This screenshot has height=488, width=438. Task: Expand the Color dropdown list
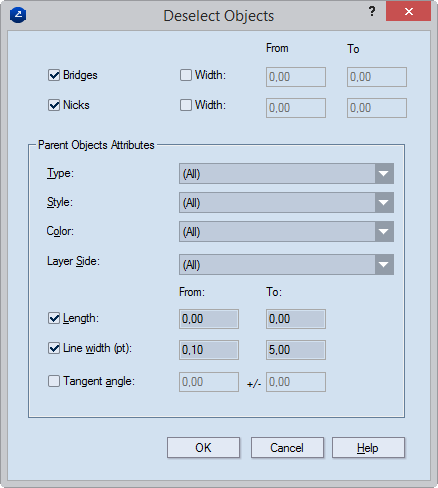(286, 231)
